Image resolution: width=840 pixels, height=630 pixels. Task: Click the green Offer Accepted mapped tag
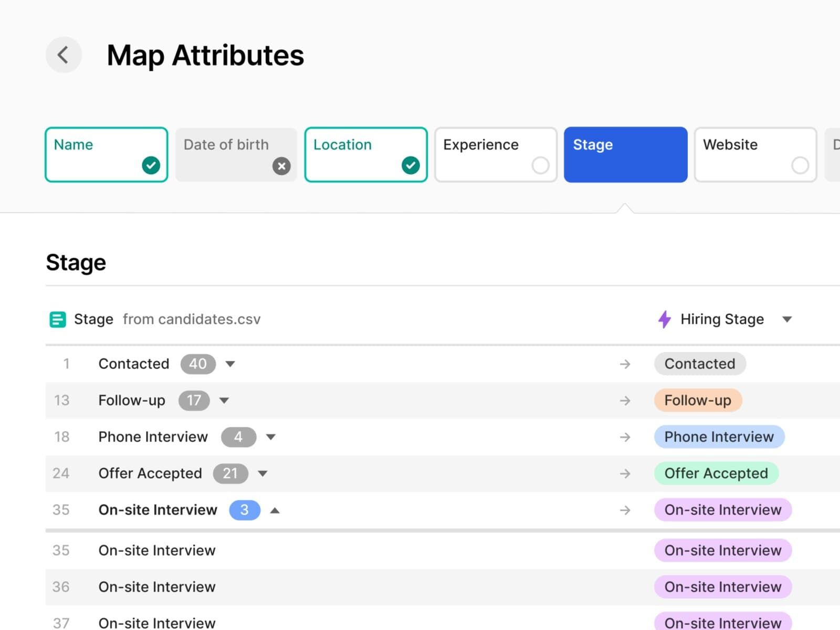(716, 474)
